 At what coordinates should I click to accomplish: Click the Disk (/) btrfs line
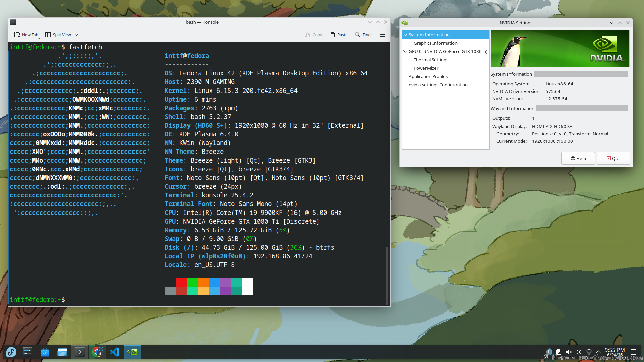249,247
